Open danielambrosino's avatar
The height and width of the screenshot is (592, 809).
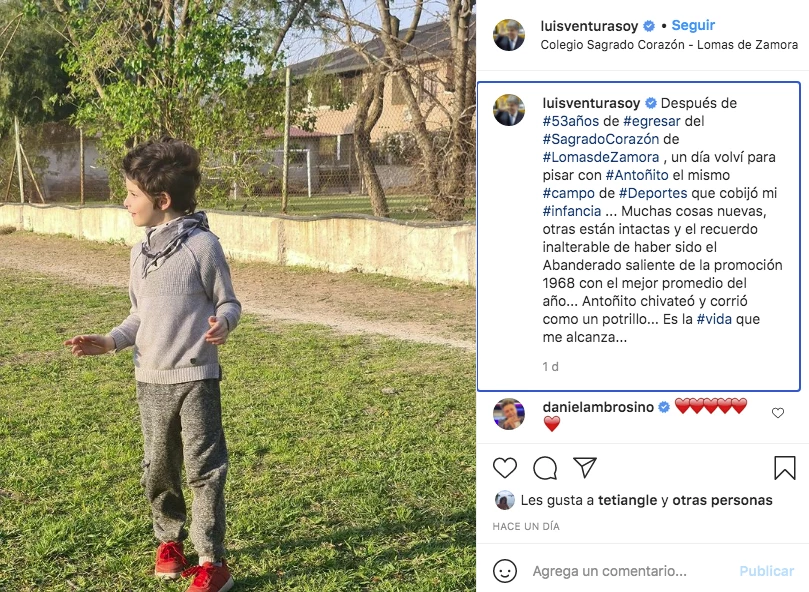[x=509, y=414]
